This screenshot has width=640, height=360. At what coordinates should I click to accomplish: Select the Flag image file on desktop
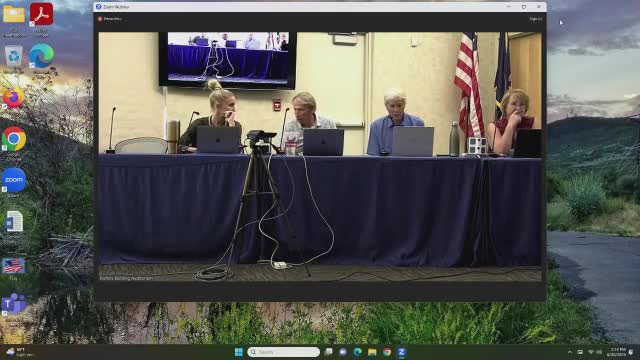(13, 266)
